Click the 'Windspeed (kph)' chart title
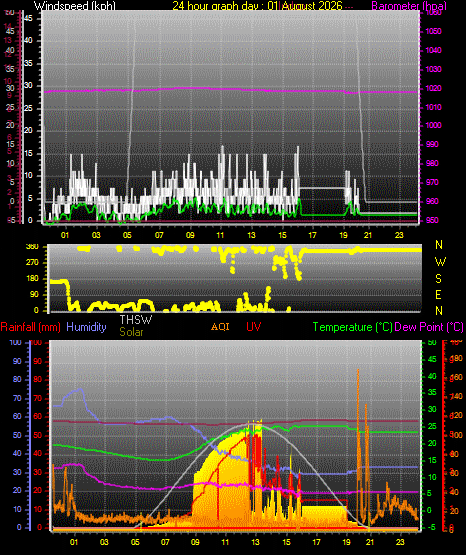The image size is (466, 555). click(x=75, y=6)
